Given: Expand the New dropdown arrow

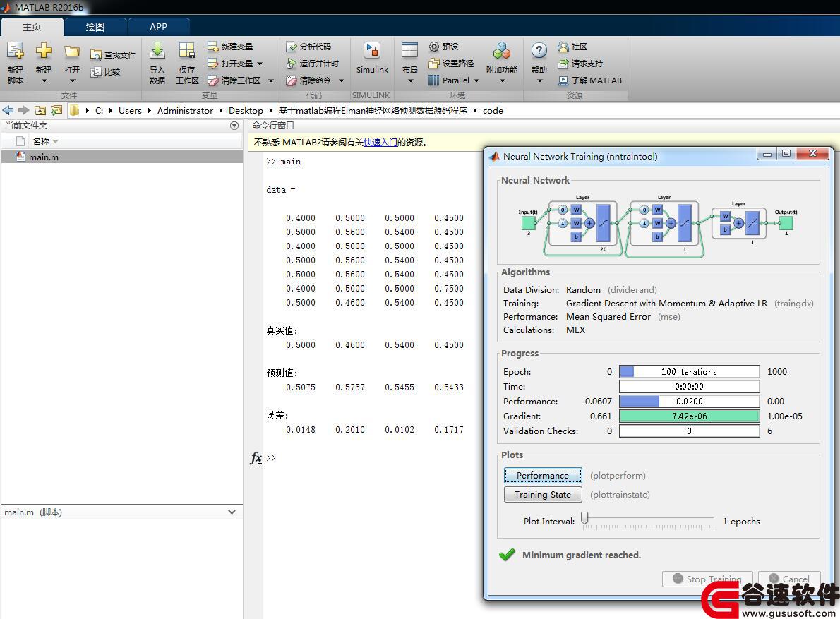Looking at the screenshot, I should click(x=44, y=81).
